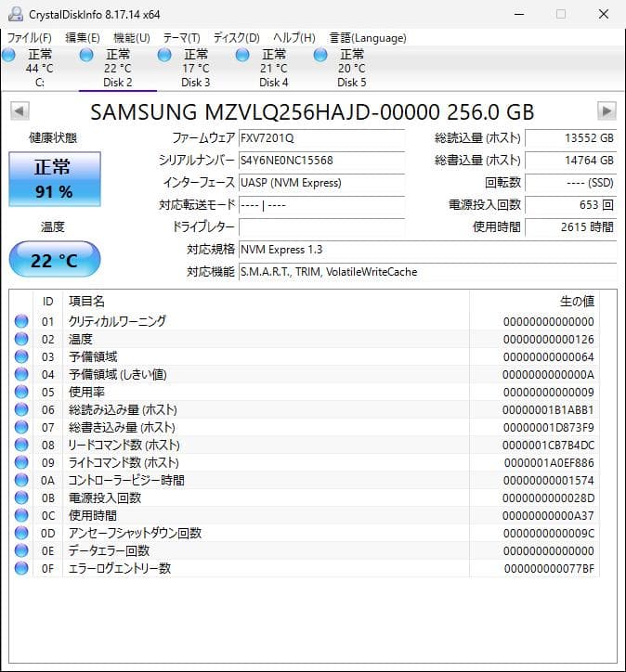Click raw value 00000001D873F9
The width and height of the screenshot is (626, 672).
(x=548, y=428)
